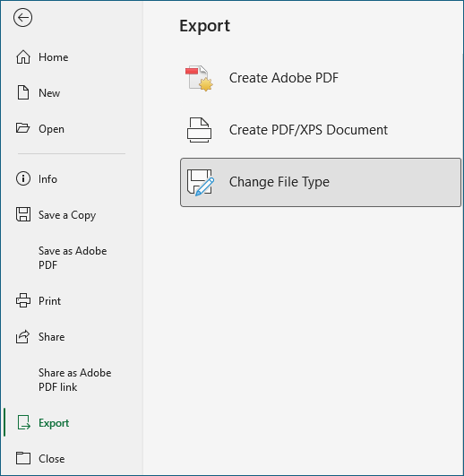Click the PDF/XPS printer document icon
This screenshot has width=464, height=476.
[199, 130]
